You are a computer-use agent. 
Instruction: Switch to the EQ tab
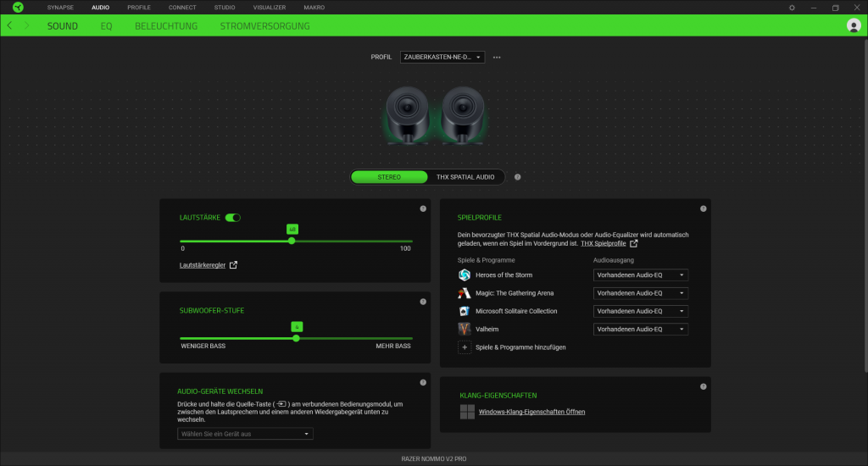(x=106, y=26)
